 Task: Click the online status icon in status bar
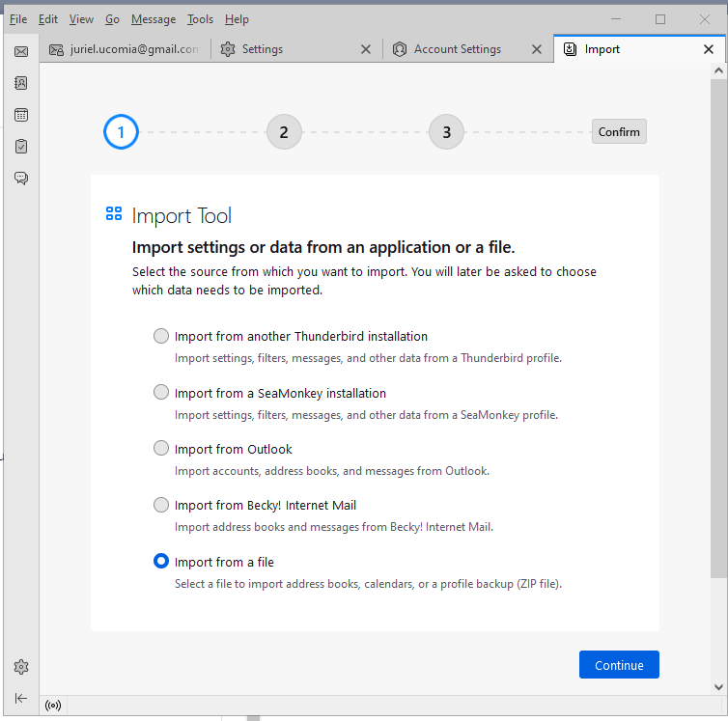click(x=53, y=706)
